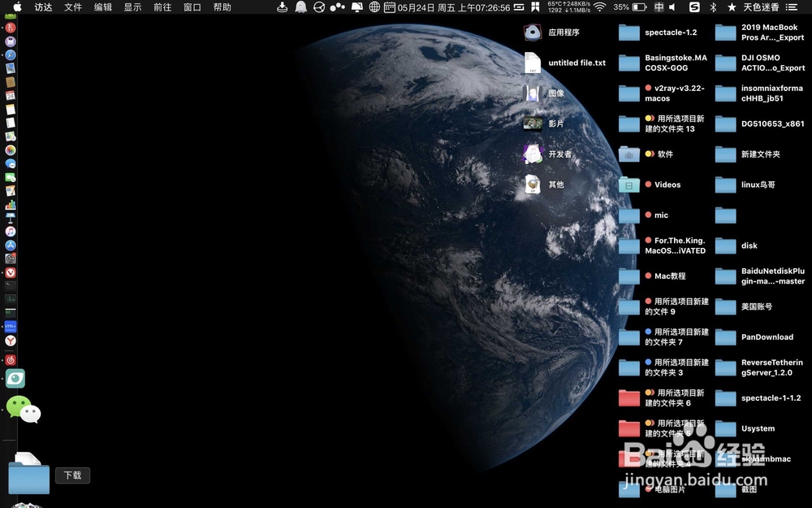Launch iTunes from the Dock
The width and height of the screenshot is (812, 508).
pos(11,232)
